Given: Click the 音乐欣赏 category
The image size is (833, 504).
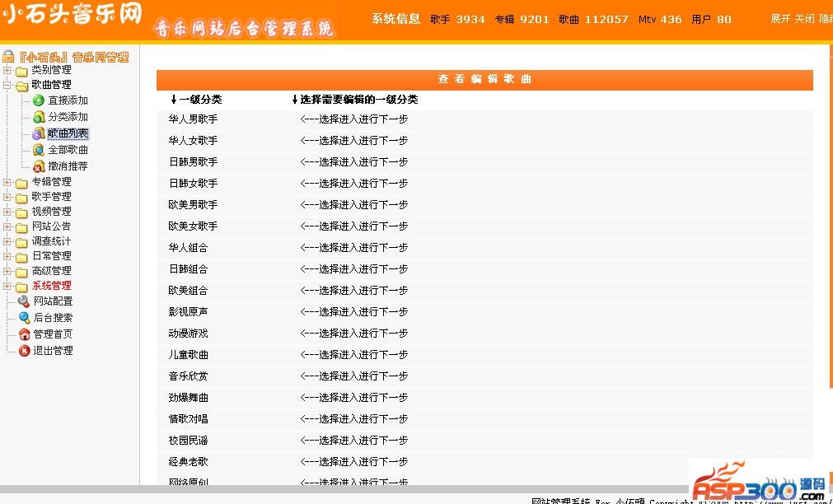Looking at the screenshot, I should 188,376.
